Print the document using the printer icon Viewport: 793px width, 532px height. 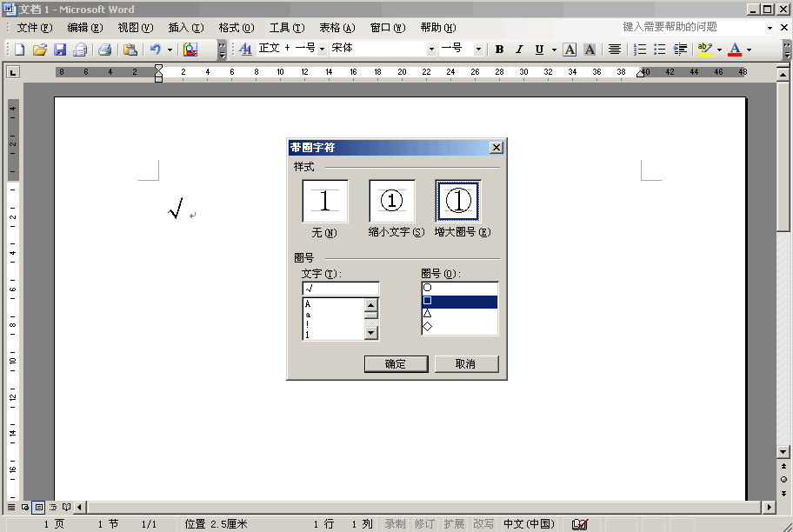[x=104, y=50]
